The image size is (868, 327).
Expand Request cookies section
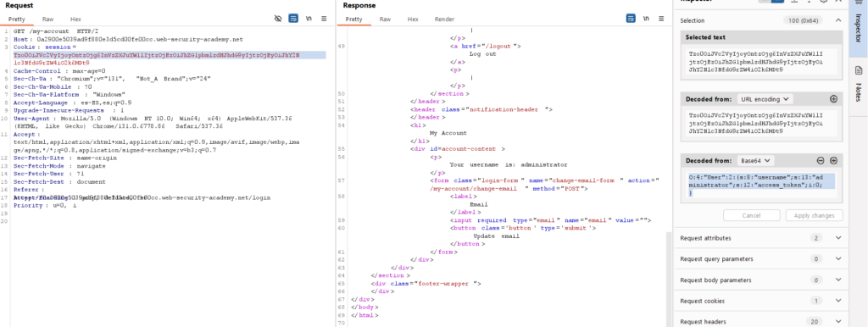(838, 301)
